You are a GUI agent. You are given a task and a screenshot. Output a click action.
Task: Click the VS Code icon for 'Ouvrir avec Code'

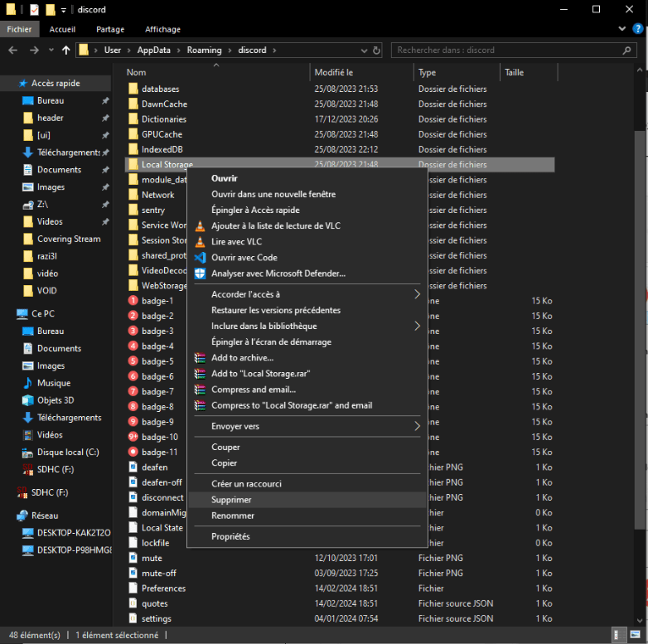click(x=199, y=258)
